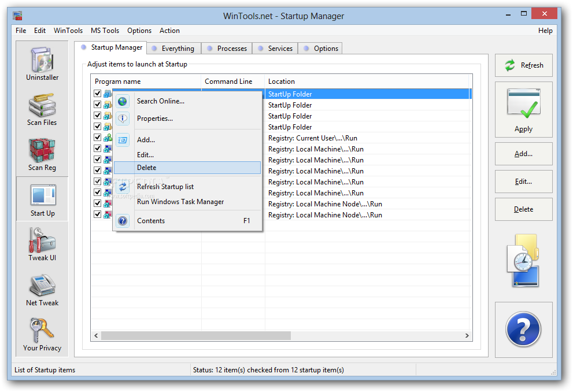Open the File menu
This screenshot has height=392, width=573.
pos(21,31)
